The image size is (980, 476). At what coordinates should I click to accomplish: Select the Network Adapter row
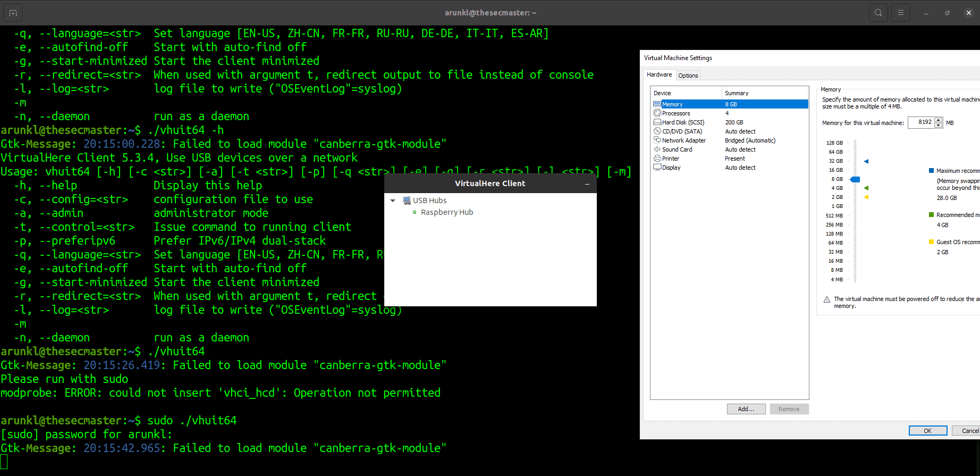(x=730, y=140)
